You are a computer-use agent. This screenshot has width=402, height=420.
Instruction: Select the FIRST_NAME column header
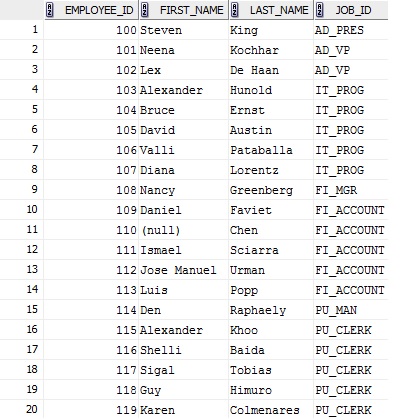tap(184, 10)
